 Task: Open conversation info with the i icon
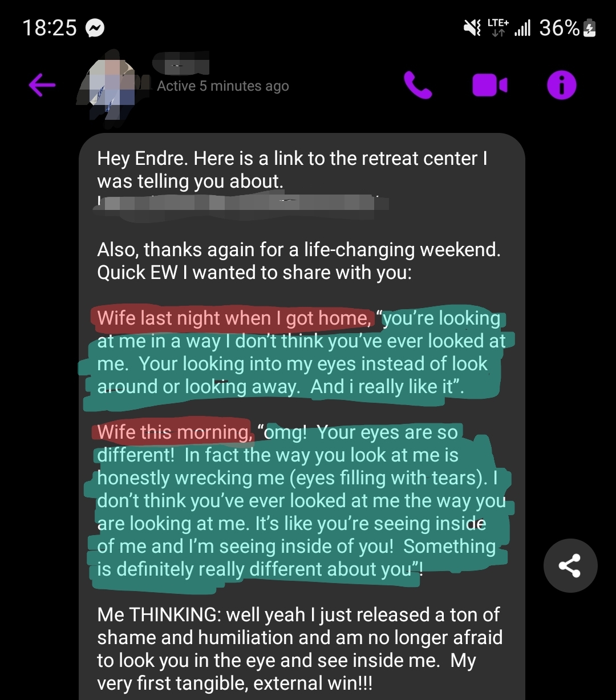(562, 86)
